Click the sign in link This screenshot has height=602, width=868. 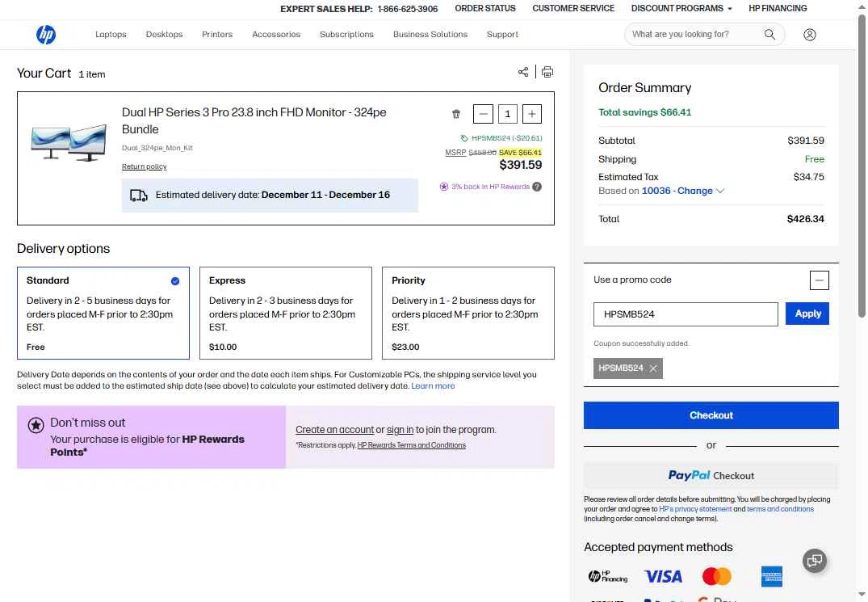[x=400, y=431]
